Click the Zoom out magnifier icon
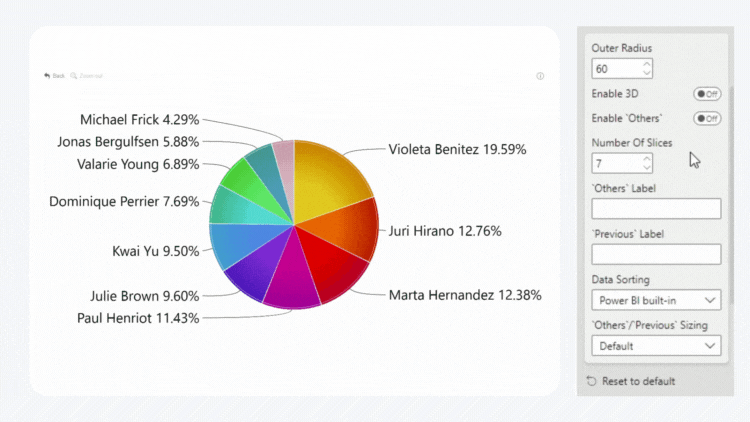 click(74, 76)
